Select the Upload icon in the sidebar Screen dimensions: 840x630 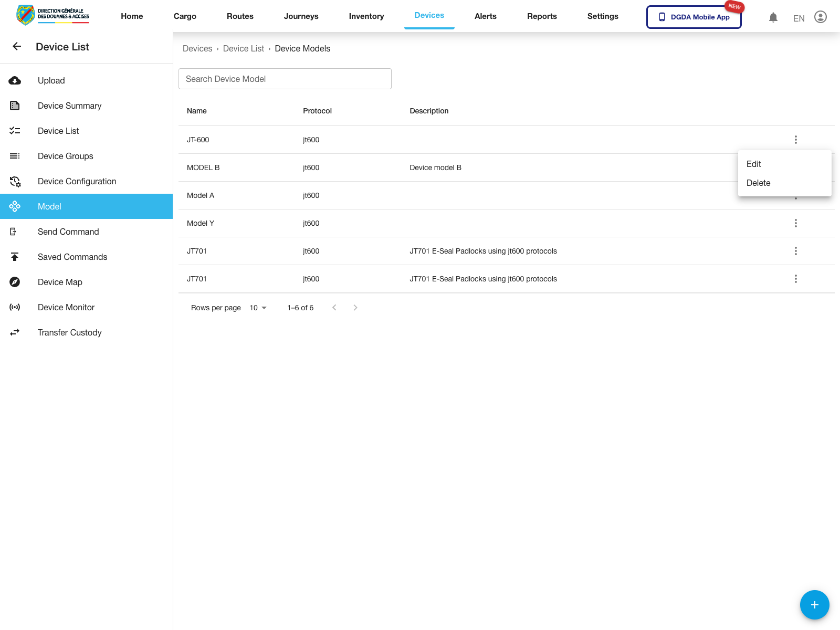click(x=15, y=80)
